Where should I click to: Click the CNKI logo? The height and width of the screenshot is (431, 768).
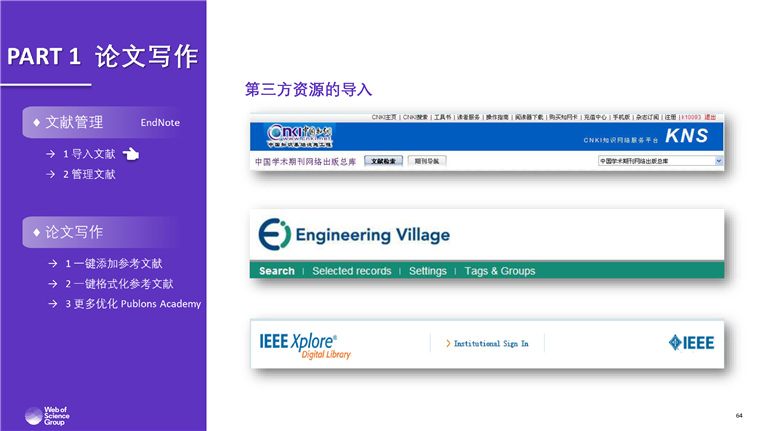click(300, 136)
